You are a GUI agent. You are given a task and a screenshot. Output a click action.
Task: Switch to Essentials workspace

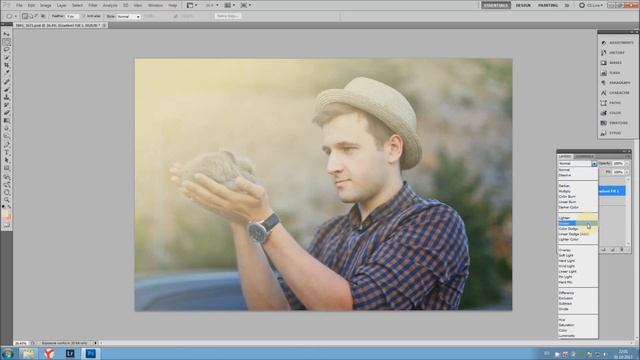coord(496,5)
